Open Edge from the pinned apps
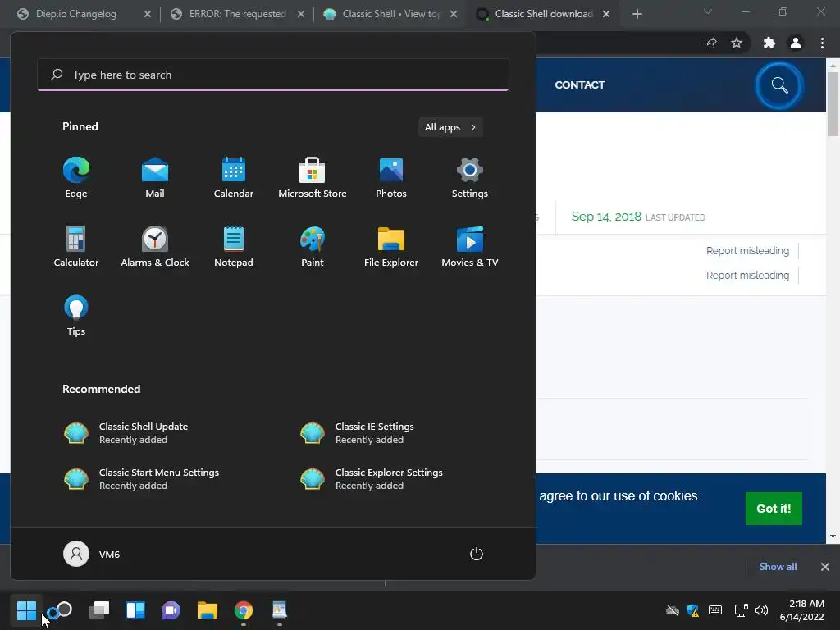Screen dimensions: 840x630 coord(76,178)
